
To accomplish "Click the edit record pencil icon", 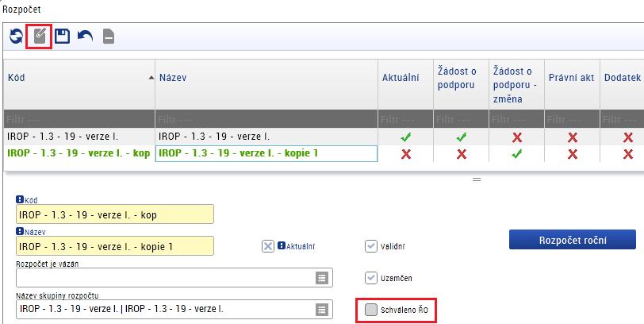I will point(40,37).
